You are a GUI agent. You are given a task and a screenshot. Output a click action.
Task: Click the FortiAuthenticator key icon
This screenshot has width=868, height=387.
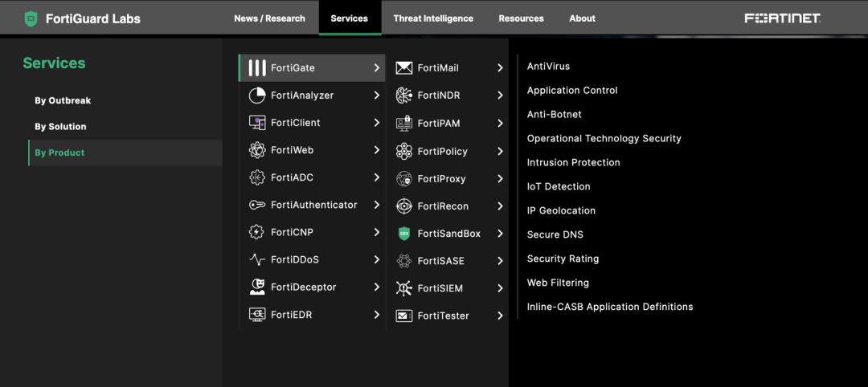tap(257, 205)
